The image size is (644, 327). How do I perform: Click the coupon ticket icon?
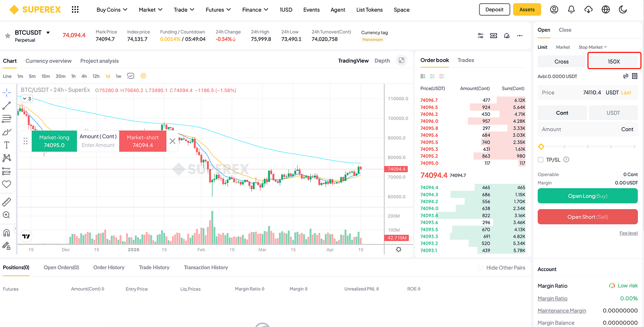[x=493, y=36]
